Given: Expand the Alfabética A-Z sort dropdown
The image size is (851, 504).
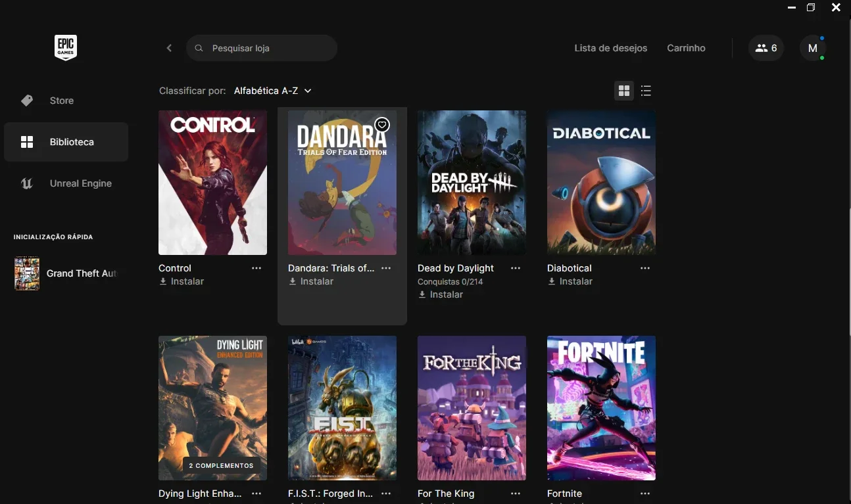Looking at the screenshot, I should point(273,91).
